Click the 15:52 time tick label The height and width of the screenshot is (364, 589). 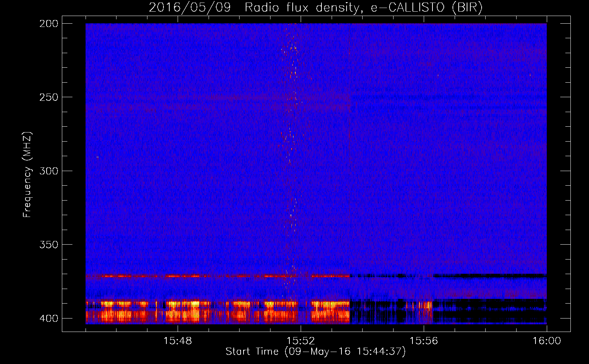(301, 341)
